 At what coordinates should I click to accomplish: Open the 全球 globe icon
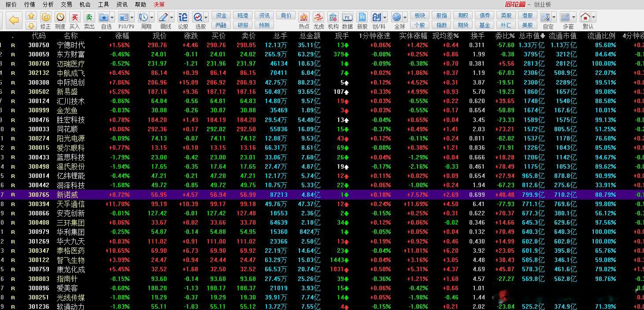(x=396, y=17)
